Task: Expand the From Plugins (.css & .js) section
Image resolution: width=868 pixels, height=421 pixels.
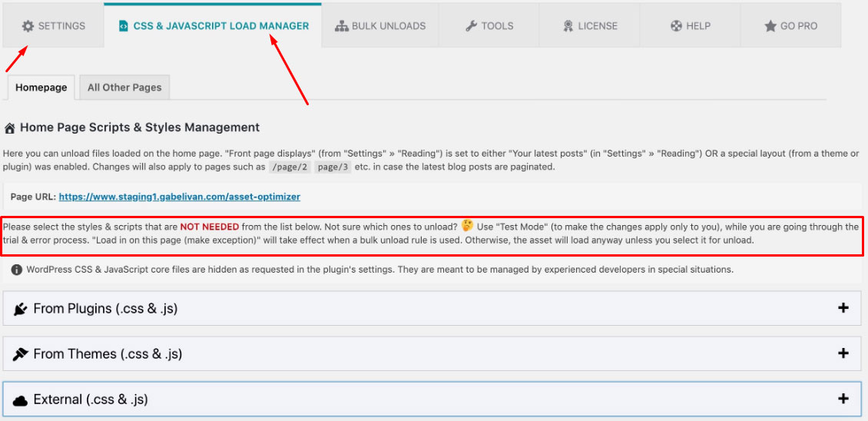Action: pyautogui.click(x=432, y=308)
